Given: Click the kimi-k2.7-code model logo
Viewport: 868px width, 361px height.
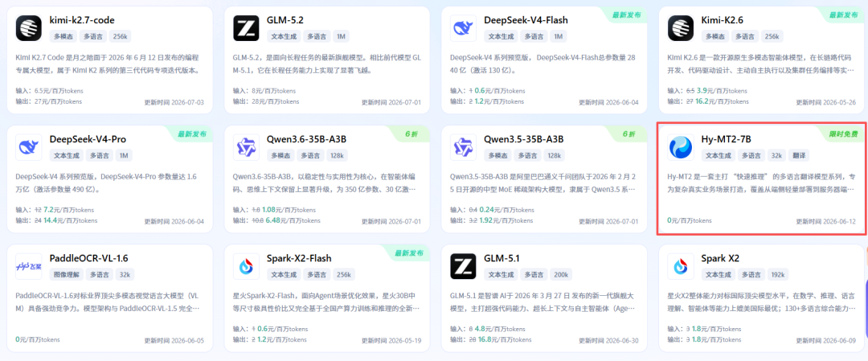Looking at the screenshot, I should click(29, 28).
